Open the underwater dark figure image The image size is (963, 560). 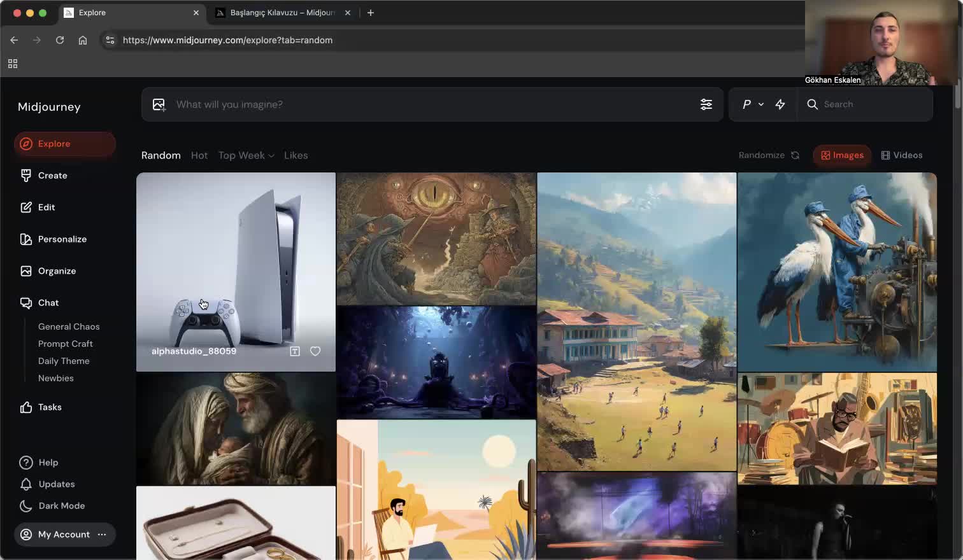436,362
